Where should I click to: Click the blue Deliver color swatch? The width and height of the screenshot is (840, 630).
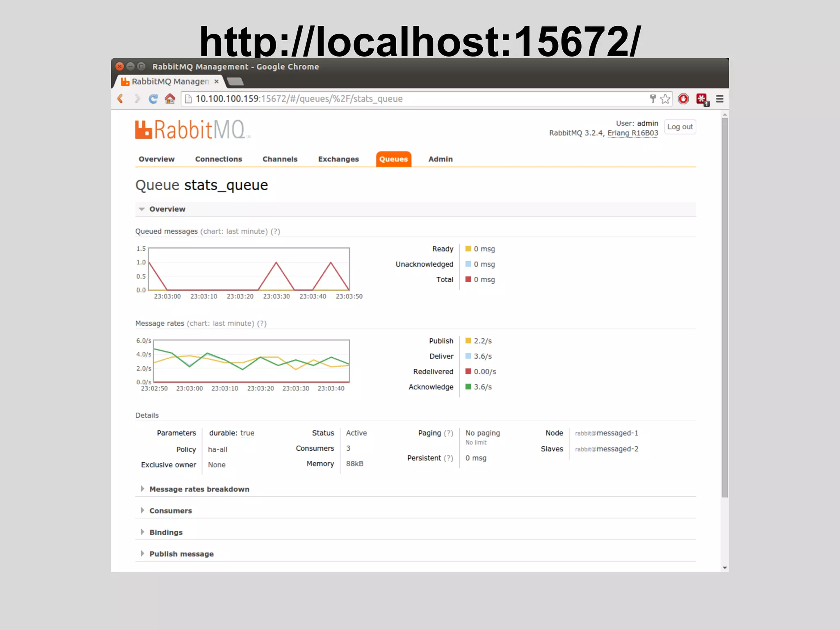468,356
